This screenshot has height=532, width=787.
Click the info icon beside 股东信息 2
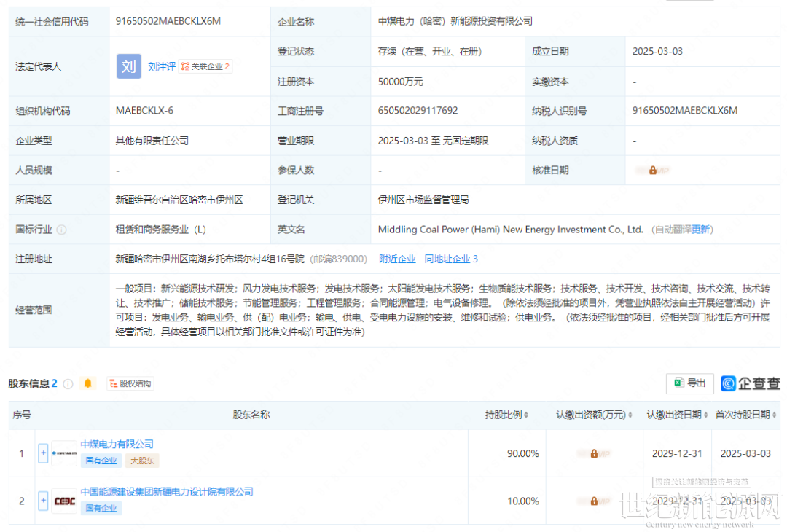point(68,384)
